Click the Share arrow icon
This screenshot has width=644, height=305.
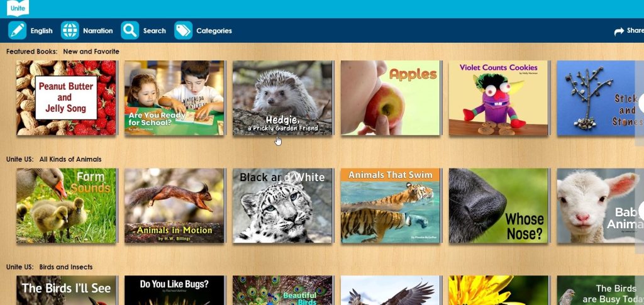pyautogui.click(x=619, y=31)
